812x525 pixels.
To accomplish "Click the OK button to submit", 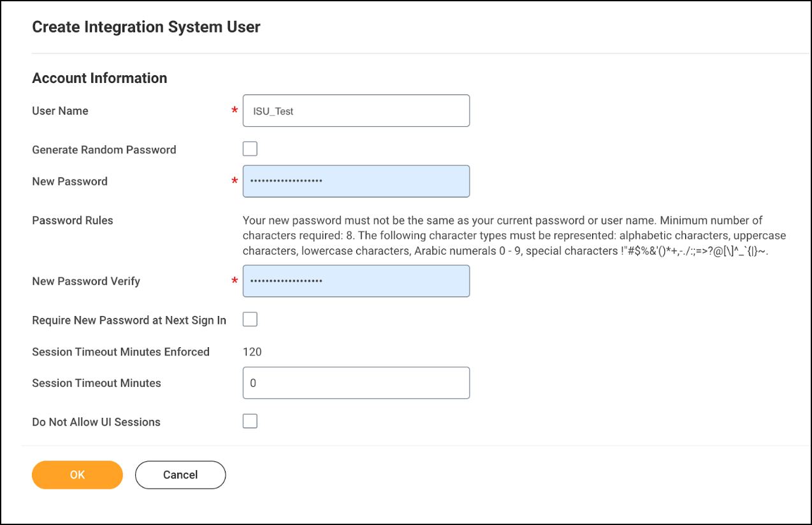I will coord(76,475).
